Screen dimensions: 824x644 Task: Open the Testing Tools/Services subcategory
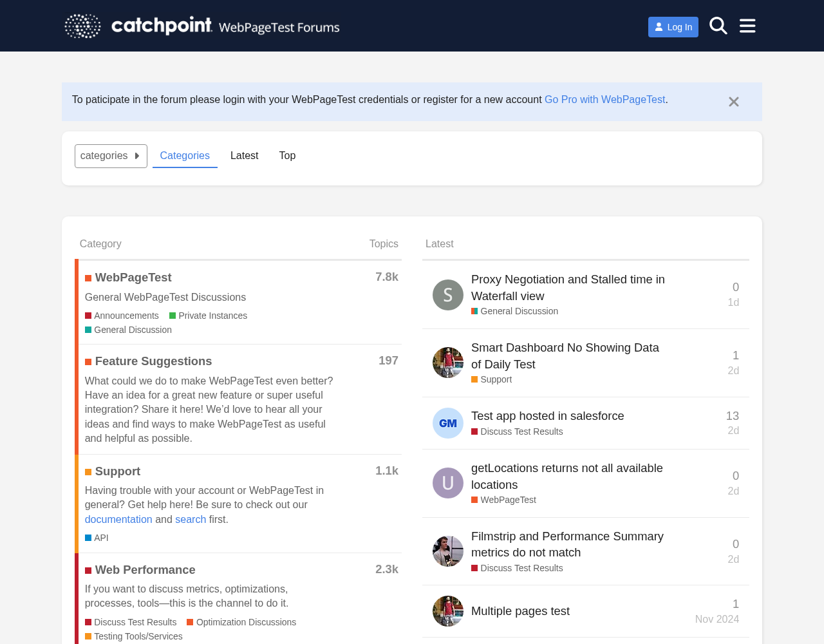(x=134, y=636)
